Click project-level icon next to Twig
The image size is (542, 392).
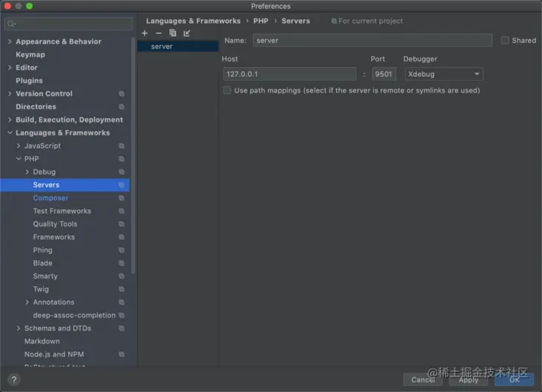[121, 289]
